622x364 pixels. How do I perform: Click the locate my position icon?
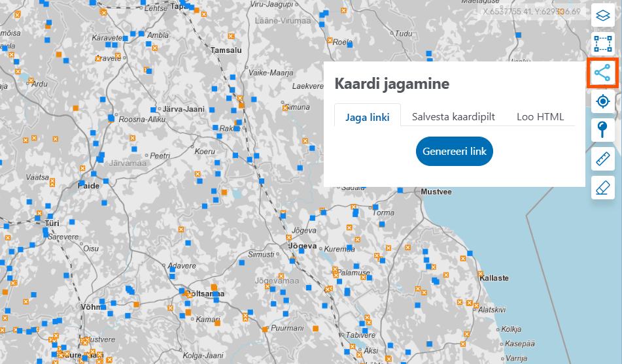(602, 102)
